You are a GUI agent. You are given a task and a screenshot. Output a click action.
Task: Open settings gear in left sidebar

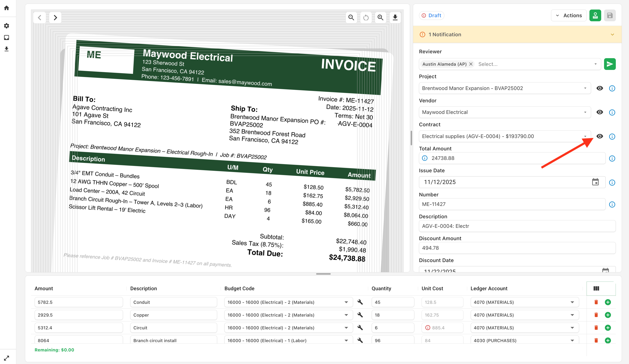(x=7, y=26)
